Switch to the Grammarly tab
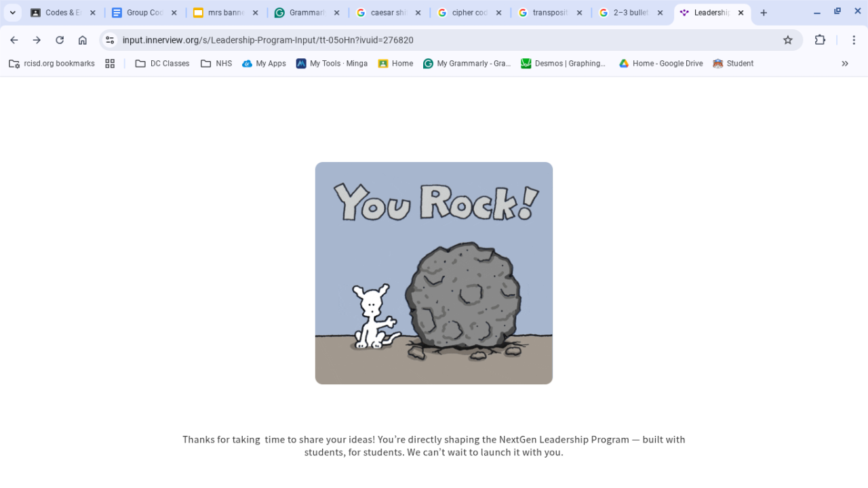868x488 pixels. [x=307, y=13]
